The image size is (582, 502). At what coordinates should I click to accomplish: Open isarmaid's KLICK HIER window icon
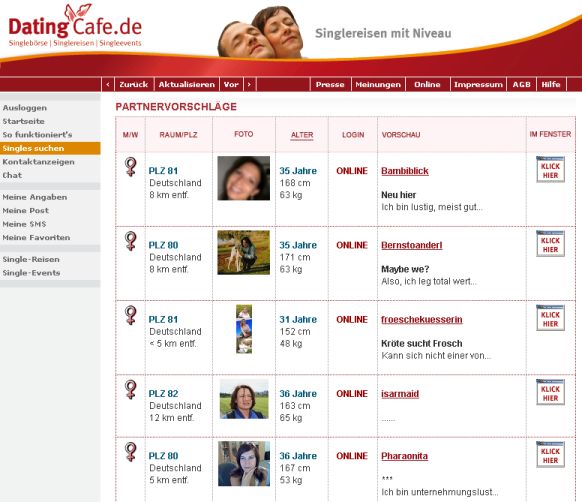point(550,392)
